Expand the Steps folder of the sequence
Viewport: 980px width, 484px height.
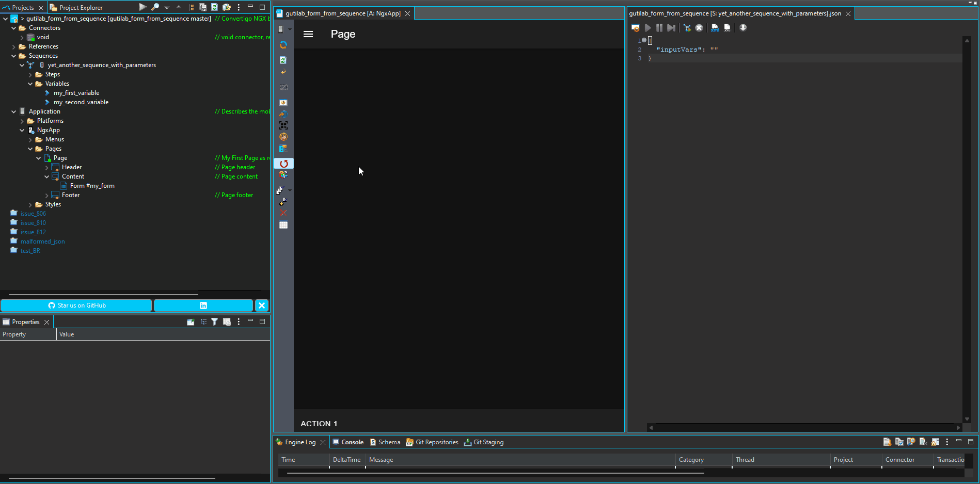30,74
